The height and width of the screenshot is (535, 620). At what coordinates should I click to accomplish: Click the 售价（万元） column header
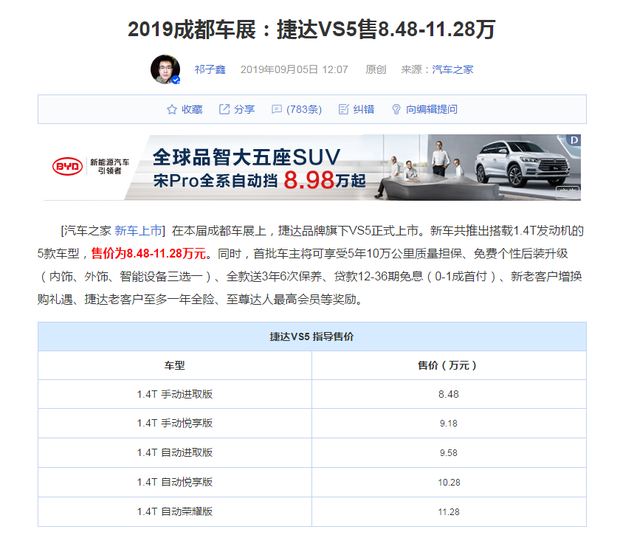448,365
